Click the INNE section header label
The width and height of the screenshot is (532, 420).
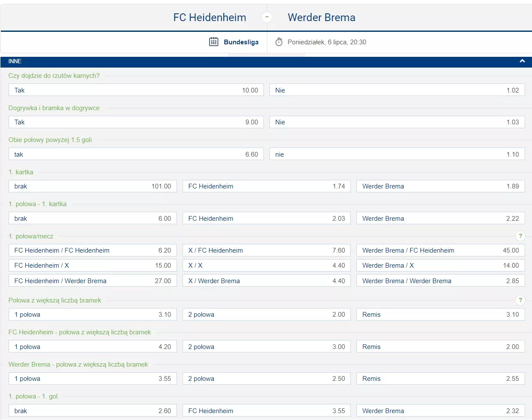[15, 61]
